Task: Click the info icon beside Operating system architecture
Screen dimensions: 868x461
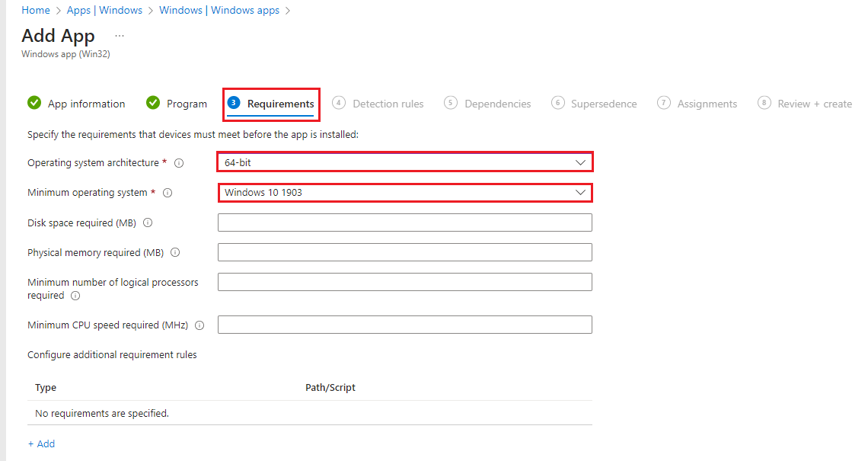Action: [179, 162]
